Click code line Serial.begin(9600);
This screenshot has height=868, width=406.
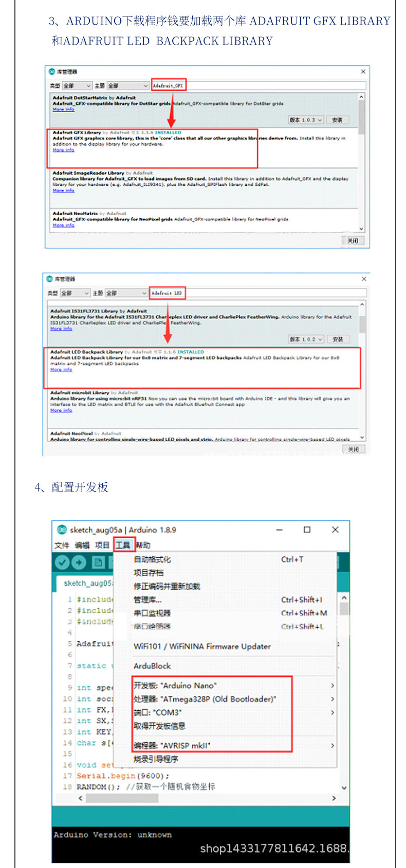coord(123,776)
